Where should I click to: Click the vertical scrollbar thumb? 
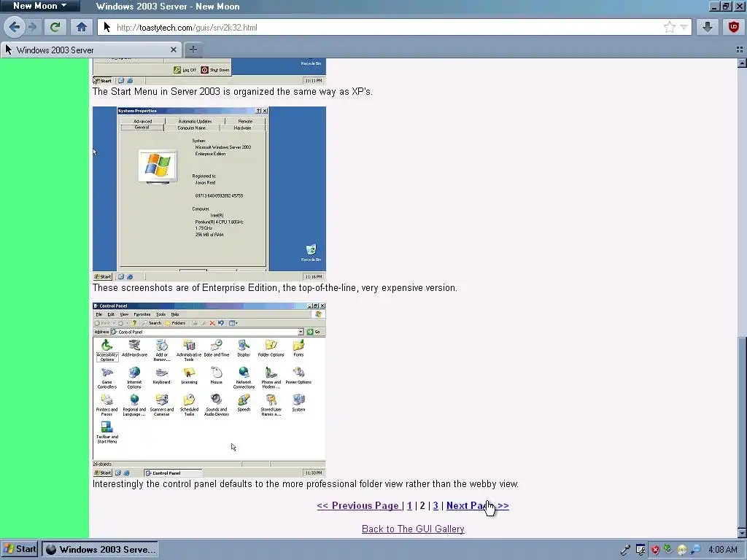point(742,432)
